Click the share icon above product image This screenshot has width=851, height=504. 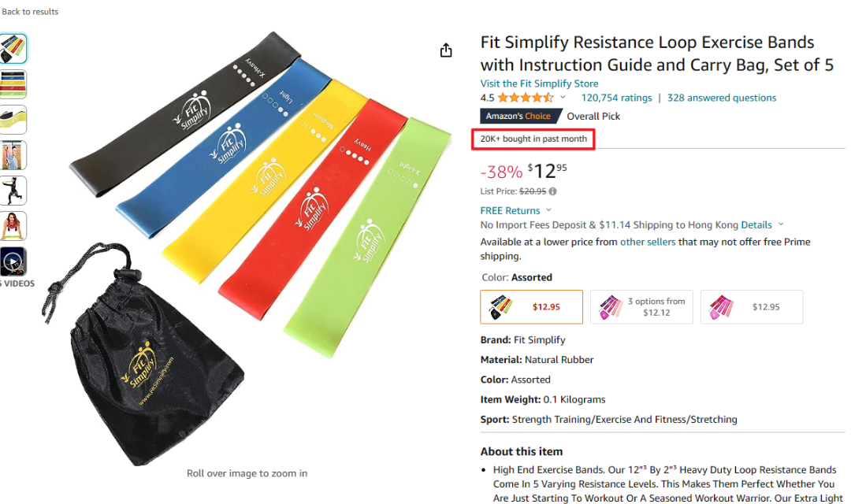point(446,50)
